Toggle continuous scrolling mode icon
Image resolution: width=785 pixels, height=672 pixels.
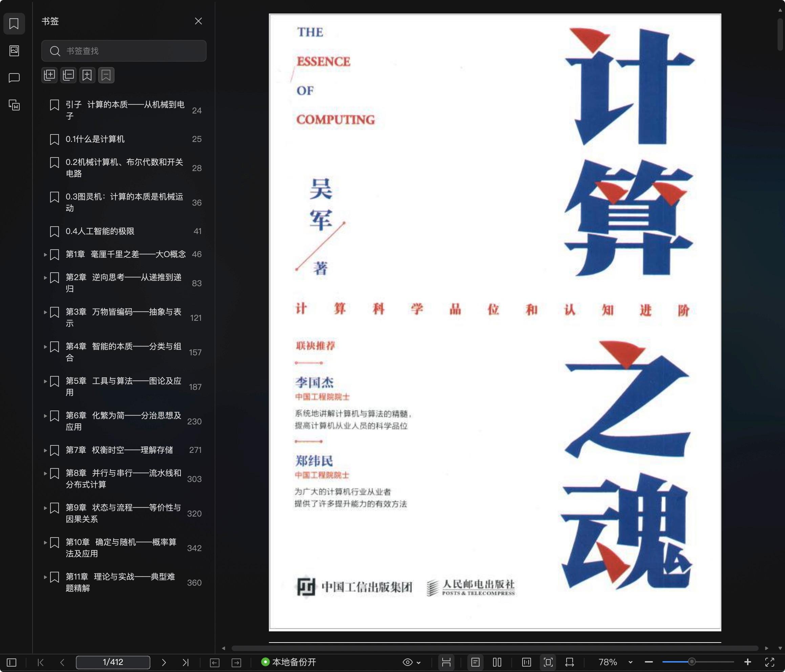tap(446, 662)
